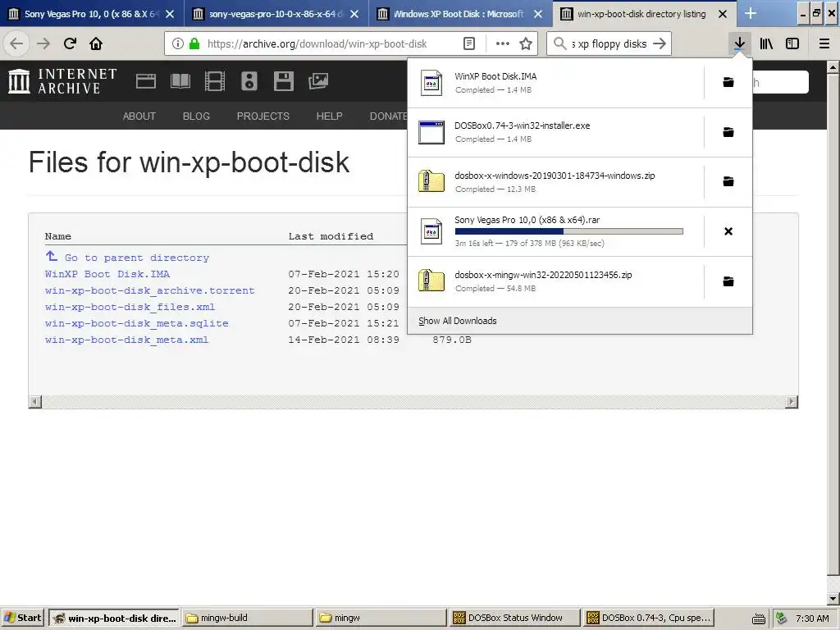The height and width of the screenshot is (630, 840).
Task: Open the Windows Start button
Action: click(22, 618)
